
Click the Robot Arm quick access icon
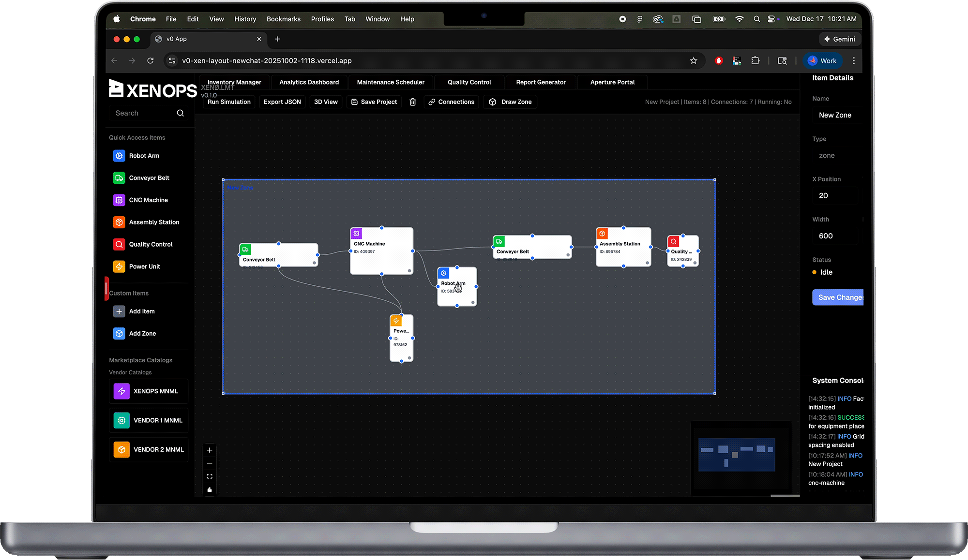tap(119, 156)
